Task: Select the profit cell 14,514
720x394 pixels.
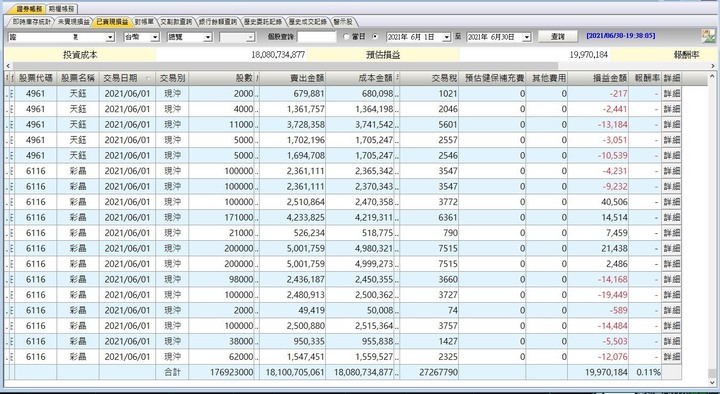Action: tap(598, 217)
